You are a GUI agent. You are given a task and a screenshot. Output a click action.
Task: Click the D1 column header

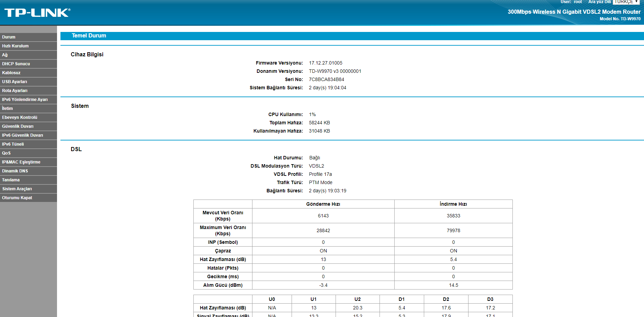point(402,299)
